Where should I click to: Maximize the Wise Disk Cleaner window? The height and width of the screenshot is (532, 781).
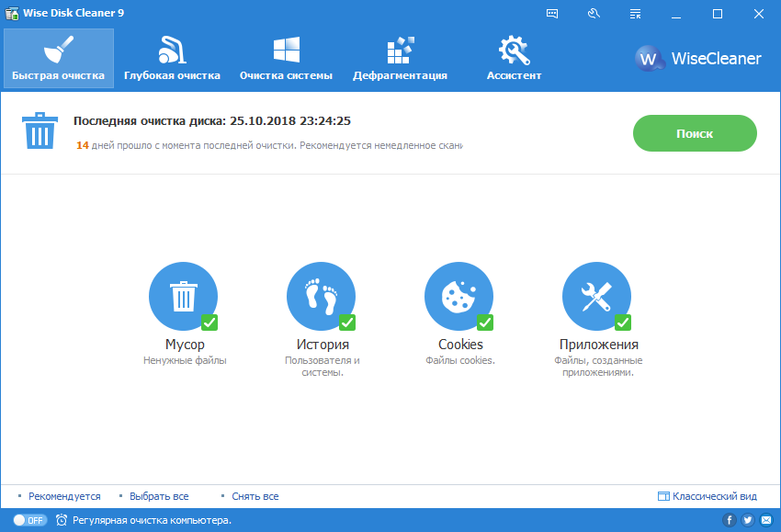(x=718, y=14)
